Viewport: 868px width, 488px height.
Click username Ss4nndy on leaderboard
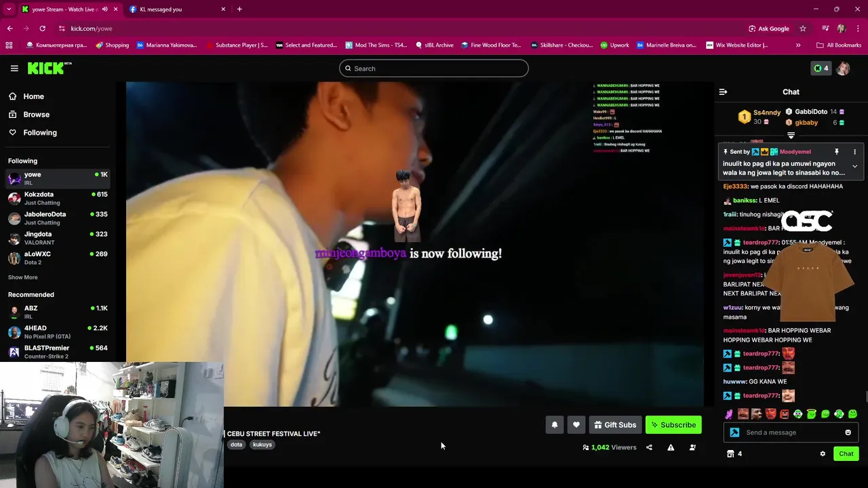(x=767, y=113)
